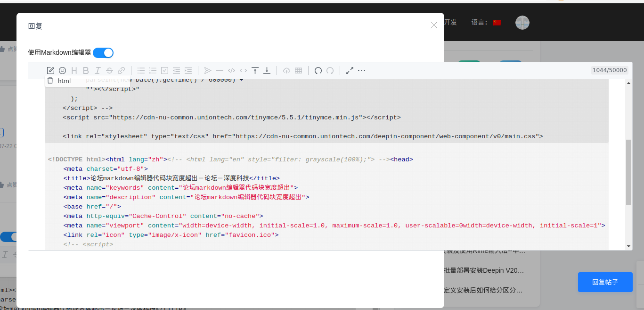Click the html language label popup
The image size is (644, 310).
(64, 81)
